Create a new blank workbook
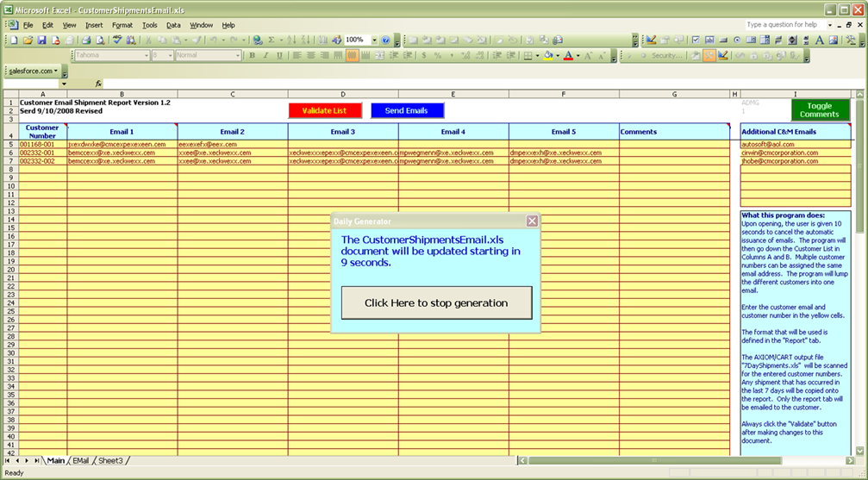 click(x=14, y=40)
